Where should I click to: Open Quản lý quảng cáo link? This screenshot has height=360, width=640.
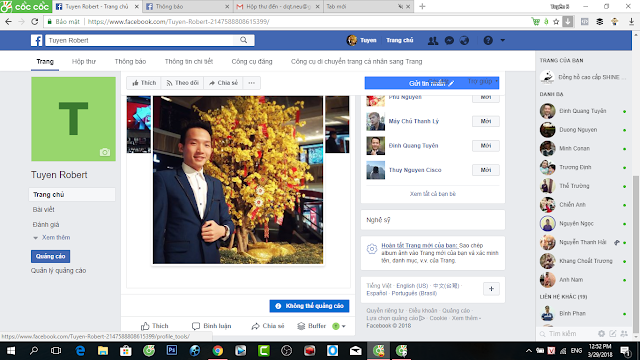(x=58, y=271)
